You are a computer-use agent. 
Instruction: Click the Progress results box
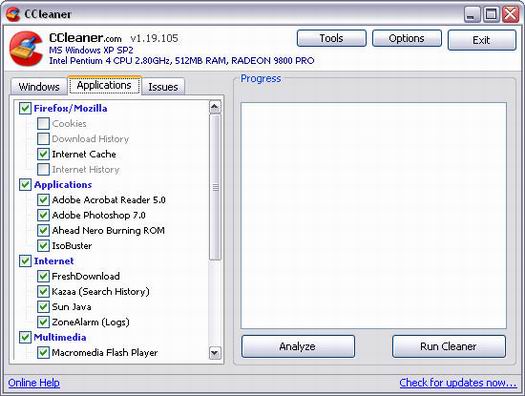(374, 215)
